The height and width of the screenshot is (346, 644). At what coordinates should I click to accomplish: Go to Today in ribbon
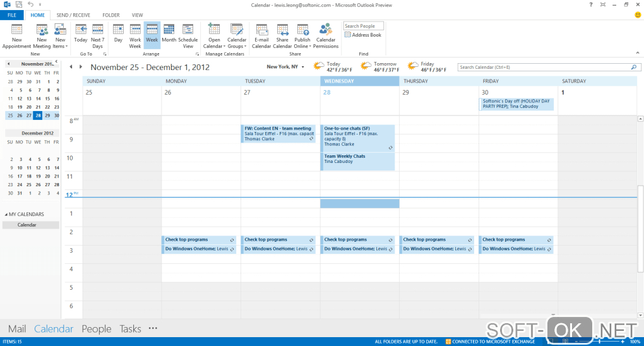pyautogui.click(x=81, y=33)
